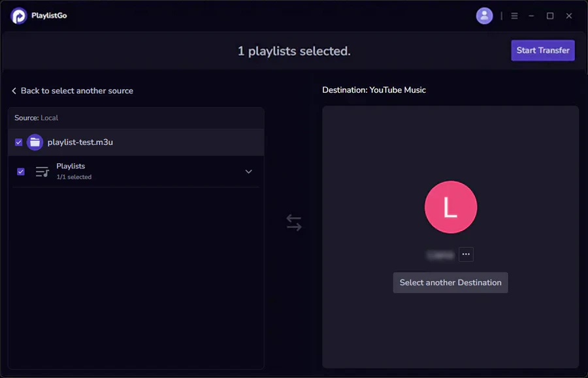Click the playlist music-note icon

tap(42, 172)
